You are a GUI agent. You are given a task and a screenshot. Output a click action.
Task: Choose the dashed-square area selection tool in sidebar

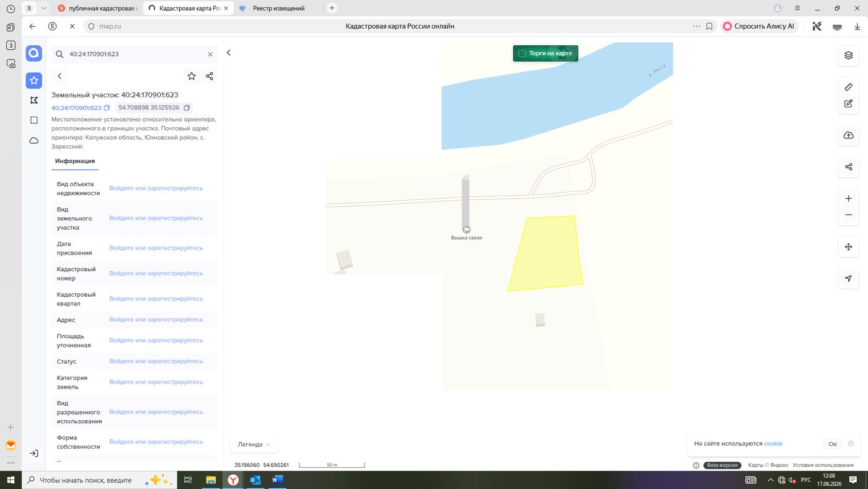pos(34,120)
